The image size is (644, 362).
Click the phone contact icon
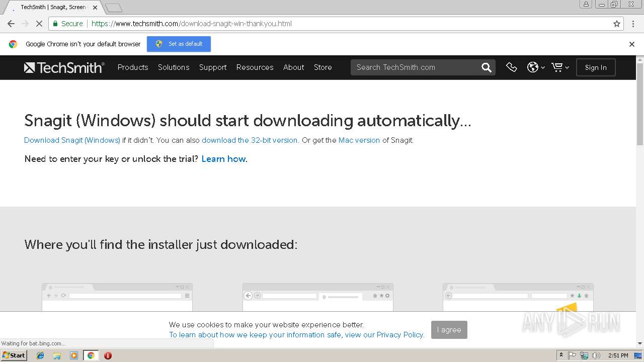tap(511, 67)
